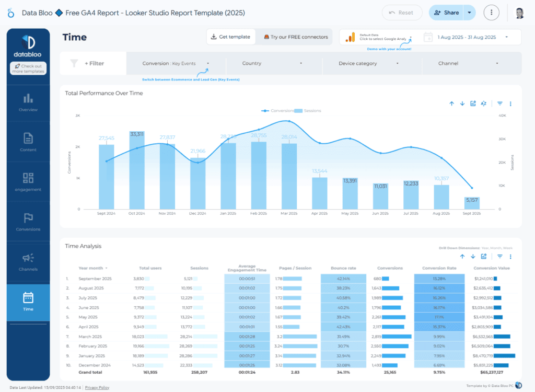The width and height of the screenshot is (535, 392).
Task: Open the three-dot menu on the Time Analysis table
Action: [510, 257]
